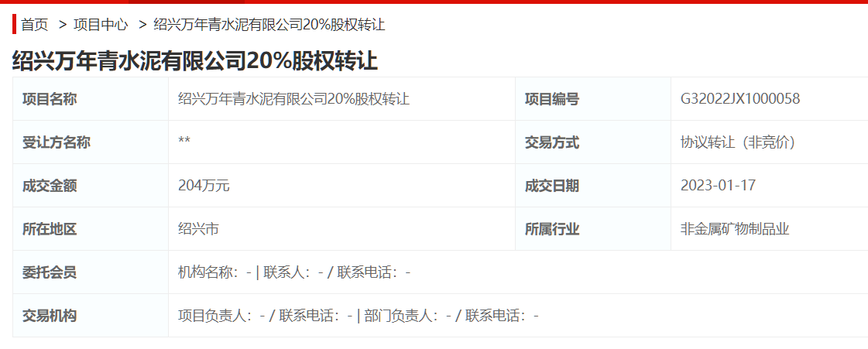Image resolution: width=868 pixels, height=349 pixels.
Task: Select the 受让方名称 label cell
Action: point(57,142)
